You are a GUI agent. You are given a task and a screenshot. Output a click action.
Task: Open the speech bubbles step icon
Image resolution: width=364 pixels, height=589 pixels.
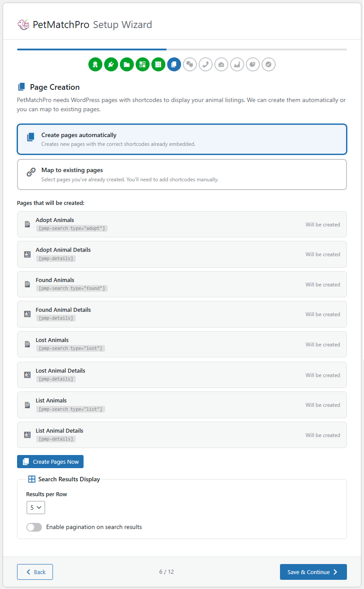[190, 65]
